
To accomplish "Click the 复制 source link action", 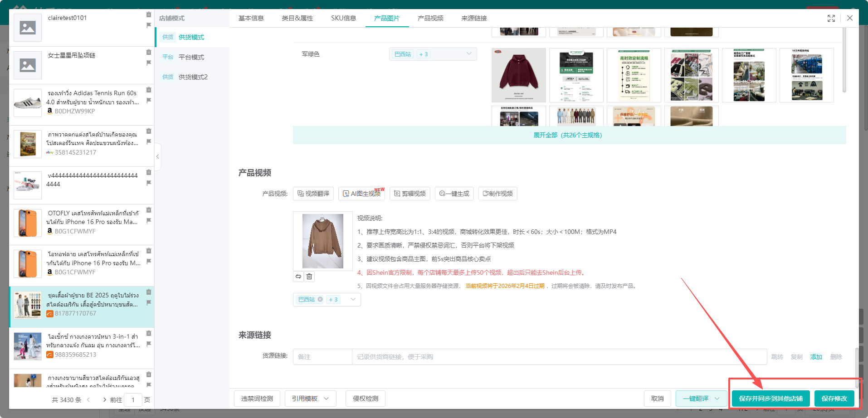I will pos(797,357).
